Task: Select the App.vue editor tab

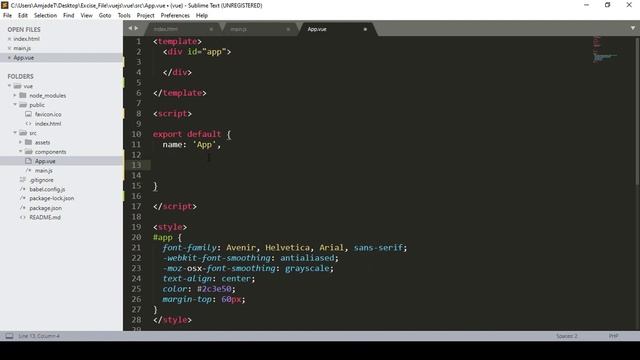Action: point(337,29)
